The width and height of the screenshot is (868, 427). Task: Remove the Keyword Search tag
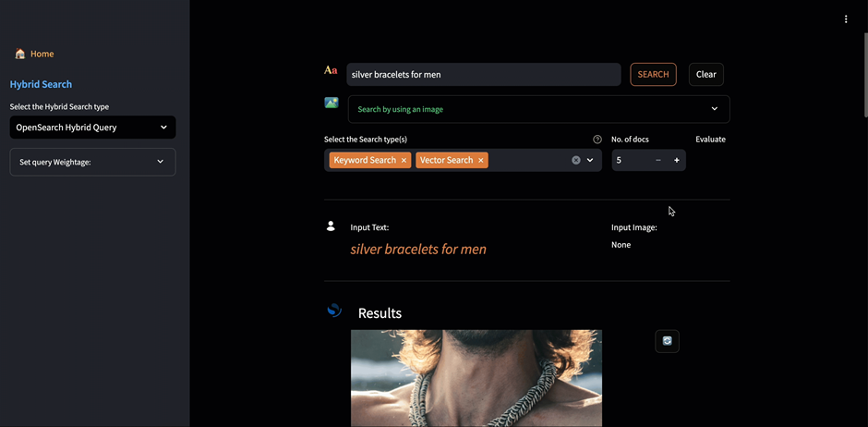(404, 160)
